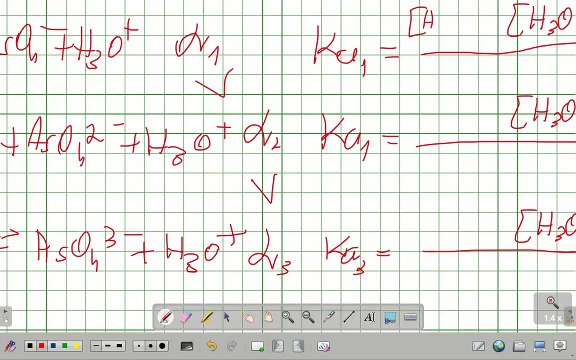Open the stylus palette menu icon
The width and height of the screenshot is (576, 360).
tap(10, 346)
